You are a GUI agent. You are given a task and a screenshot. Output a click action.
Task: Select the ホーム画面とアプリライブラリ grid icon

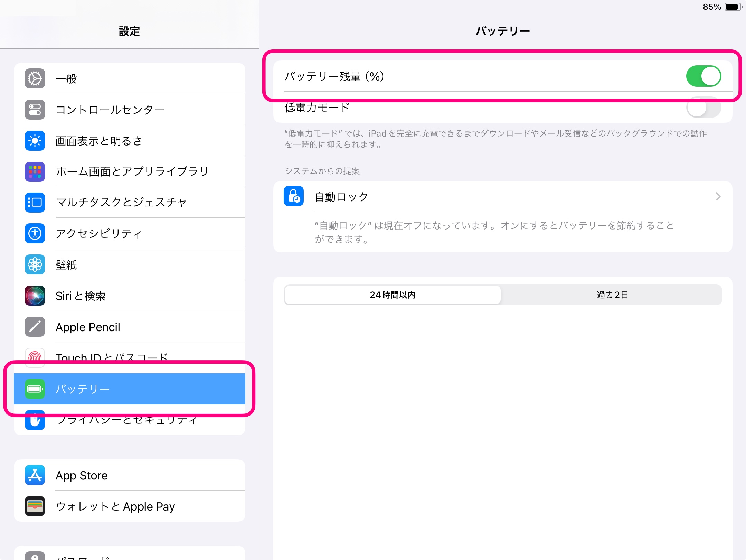coord(35,171)
